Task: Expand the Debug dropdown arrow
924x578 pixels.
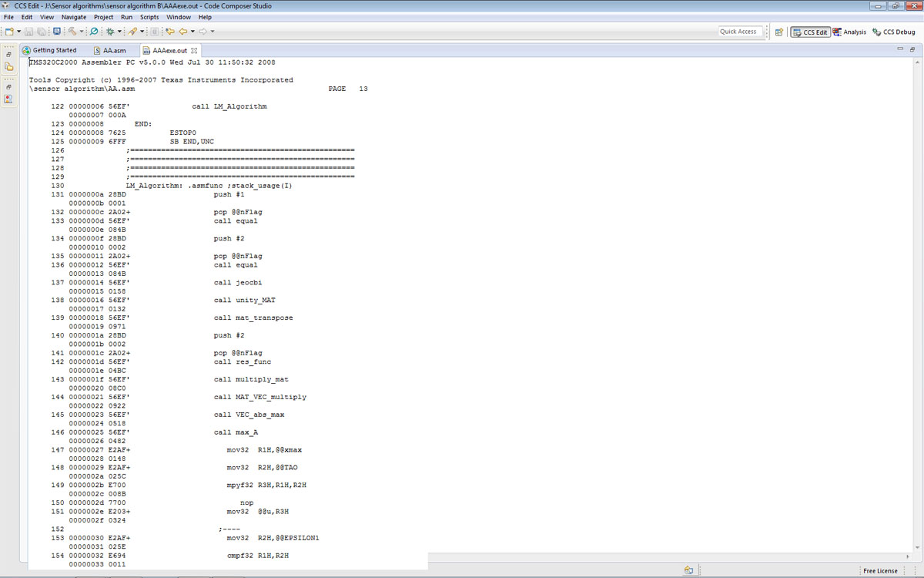Action: [x=119, y=32]
